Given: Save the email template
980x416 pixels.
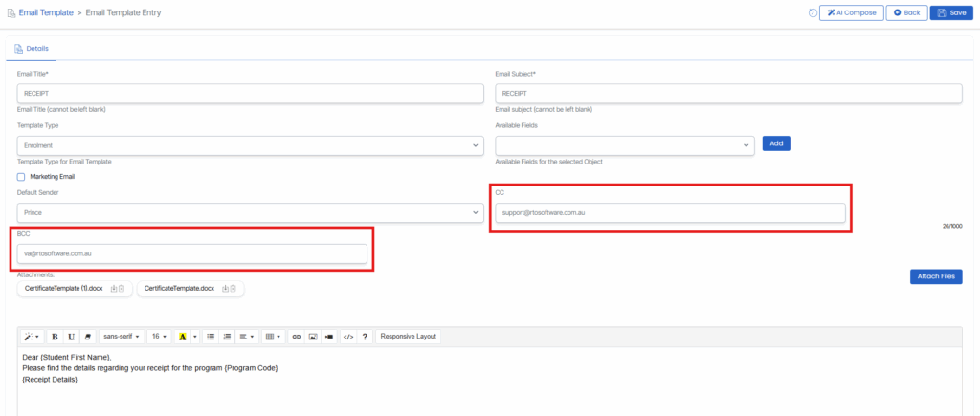Looking at the screenshot, I should tap(951, 12).
